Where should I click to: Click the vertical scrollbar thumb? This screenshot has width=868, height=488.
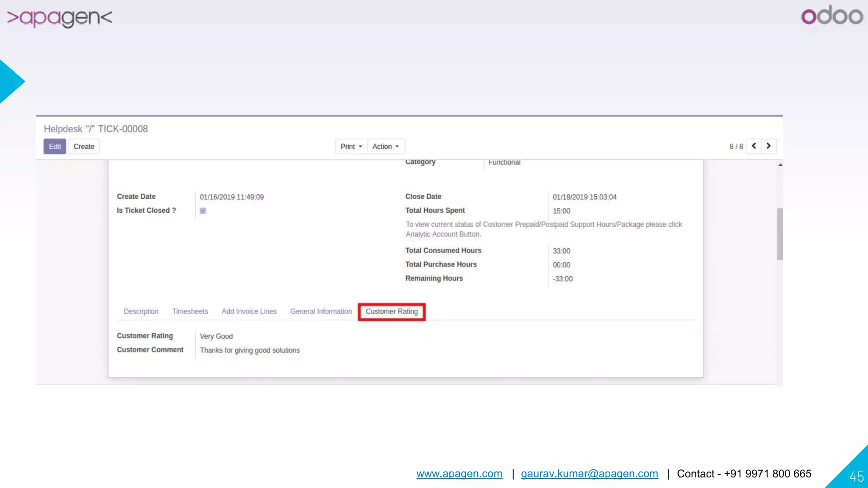click(x=780, y=233)
